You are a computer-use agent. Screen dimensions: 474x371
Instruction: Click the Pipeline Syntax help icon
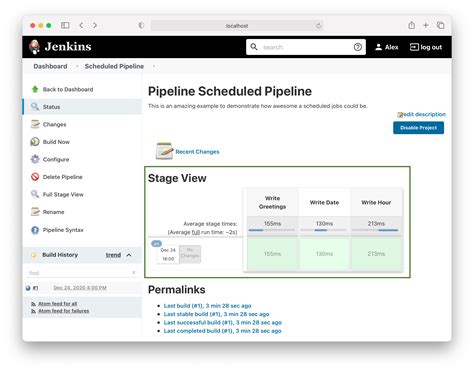pos(35,230)
